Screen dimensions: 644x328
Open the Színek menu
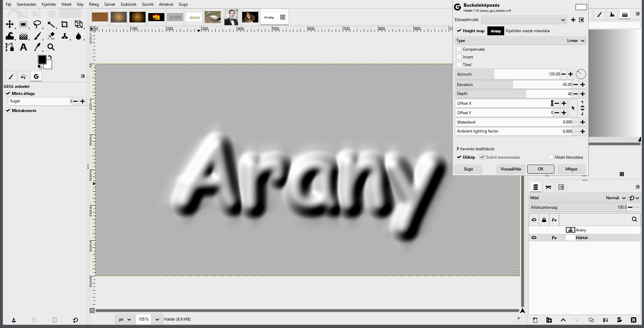(x=110, y=4)
